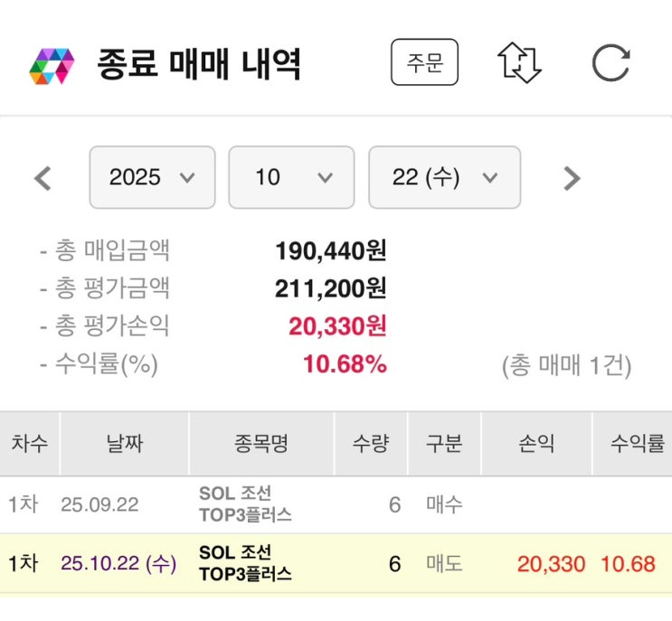Click the 종료 매매 내역 page title

tap(199, 65)
